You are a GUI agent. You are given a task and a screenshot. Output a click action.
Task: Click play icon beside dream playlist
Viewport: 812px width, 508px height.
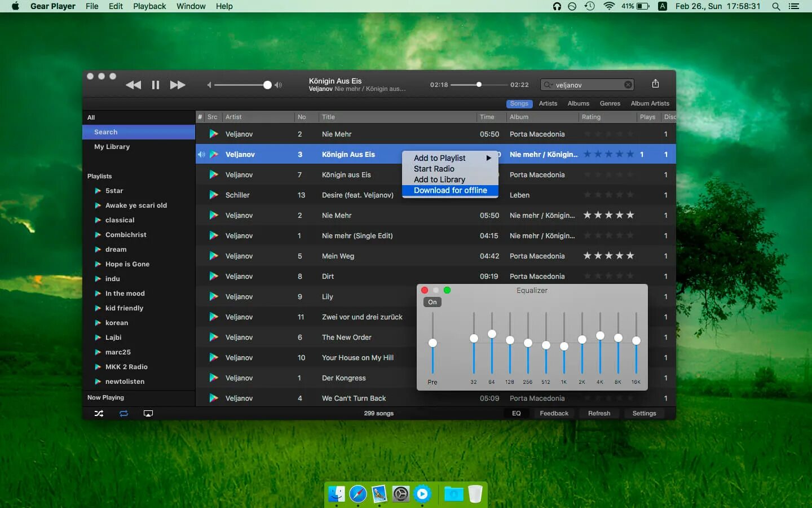(x=98, y=249)
